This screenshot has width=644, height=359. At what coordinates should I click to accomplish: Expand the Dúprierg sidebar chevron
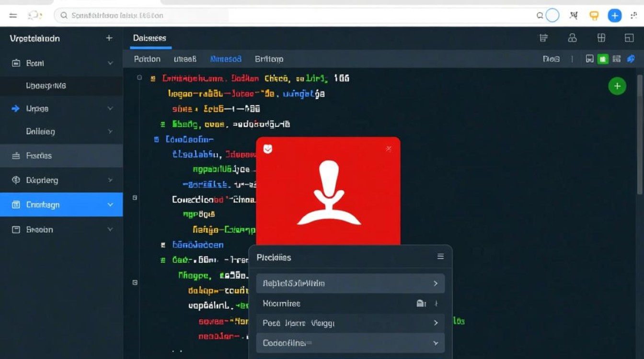pos(110,180)
